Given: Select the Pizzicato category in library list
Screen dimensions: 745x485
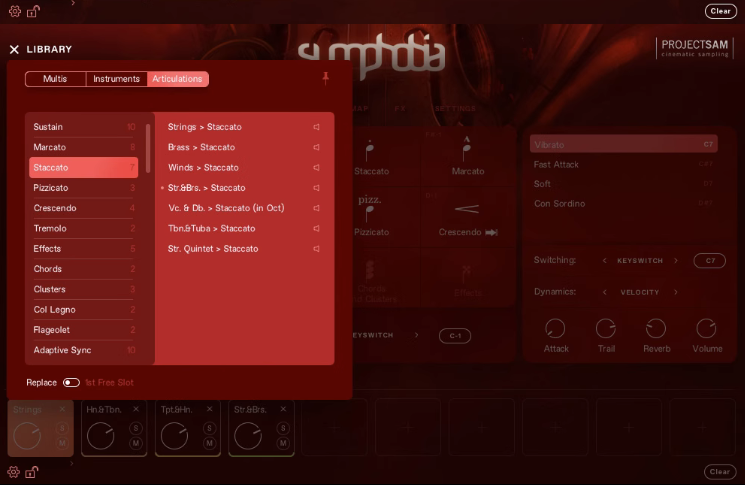Looking at the screenshot, I should 84,188.
